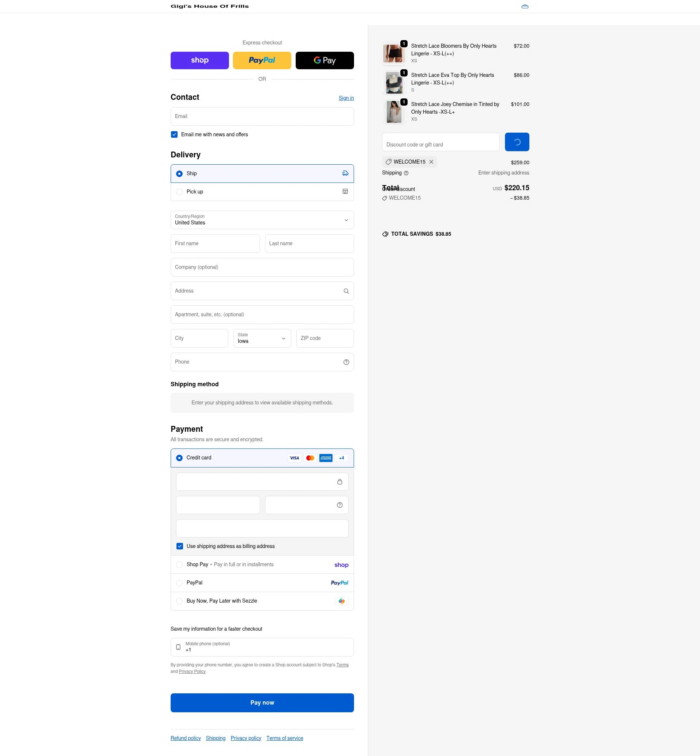Click the phone field help icon
The height and width of the screenshot is (756, 700).
click(346, 362)
